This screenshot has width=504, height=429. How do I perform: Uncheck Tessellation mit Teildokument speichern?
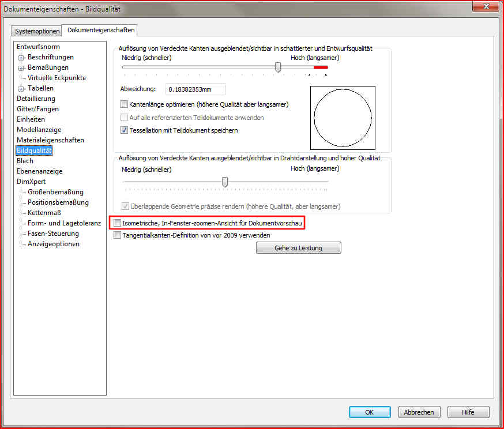124,130
